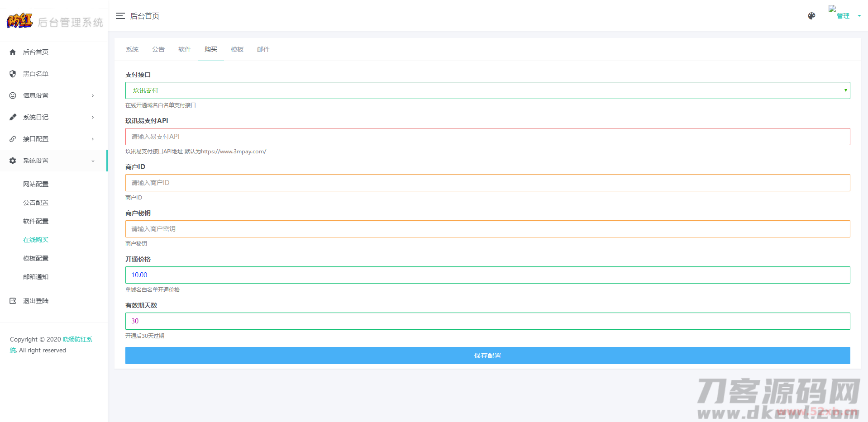This screenshot has height=422, width=868.
Task: Expand the 信息设置 submenu chevron
Action: [x=93, y=95]
